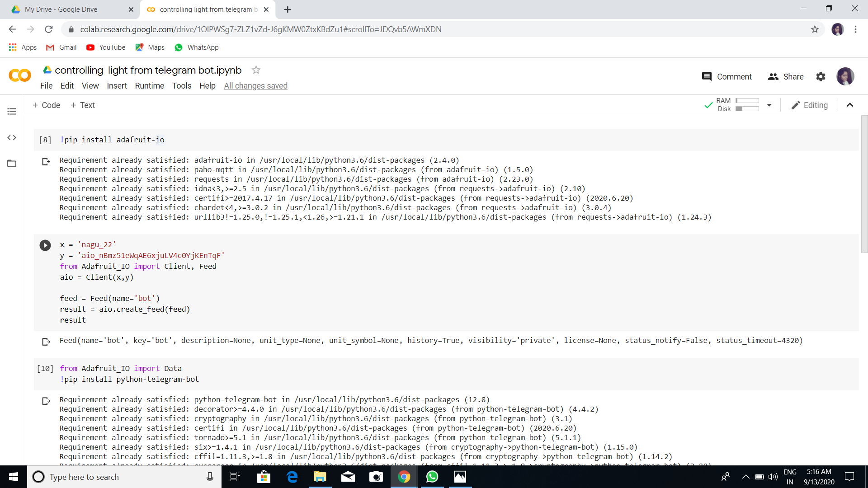This screenshot has height=488, width=868.
Task: Click the All changes saved link
Action: coord(255,86)
